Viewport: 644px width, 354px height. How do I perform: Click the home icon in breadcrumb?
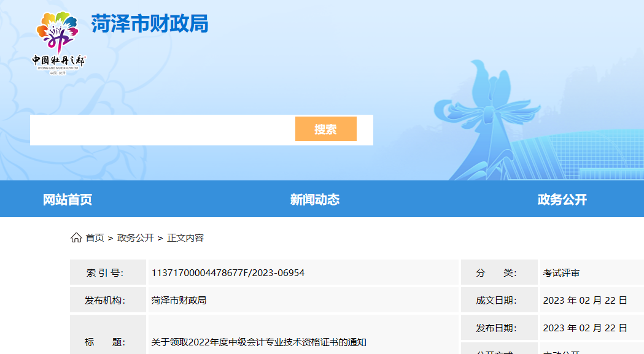click(x=76, y=238)
